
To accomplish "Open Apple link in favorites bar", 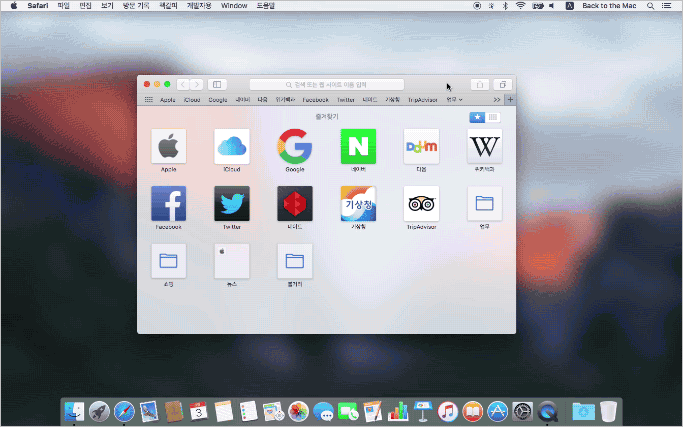I will tap(168, 100).
